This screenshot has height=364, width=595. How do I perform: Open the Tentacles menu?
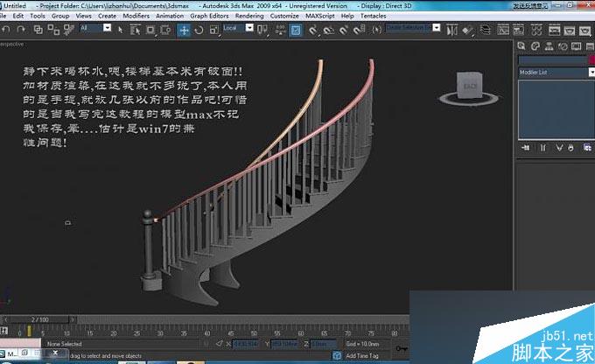[x=373, y=16]
